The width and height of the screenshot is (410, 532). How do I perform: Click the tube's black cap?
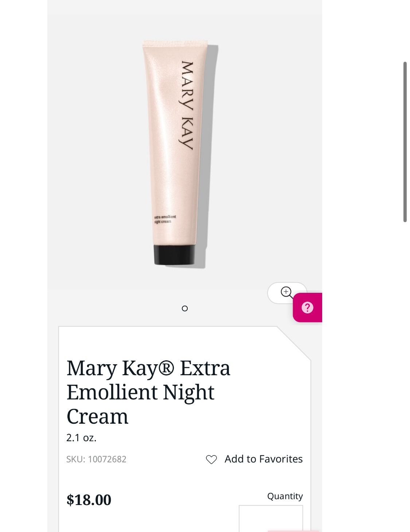pyautogui.click(x=175, y=255)
